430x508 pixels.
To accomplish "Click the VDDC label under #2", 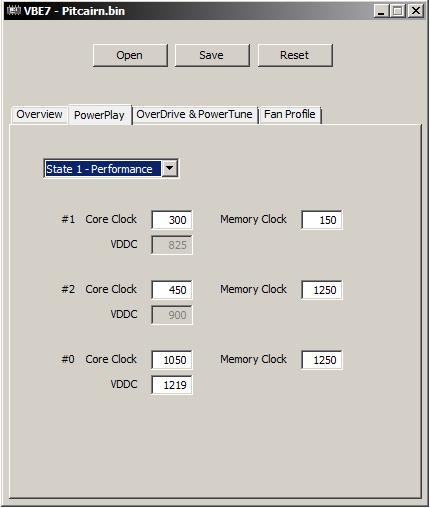I will tap(124, 314).
